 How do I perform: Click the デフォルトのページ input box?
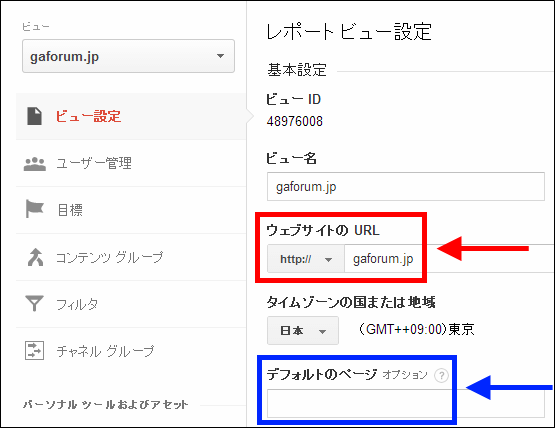(x=406, y=404)
